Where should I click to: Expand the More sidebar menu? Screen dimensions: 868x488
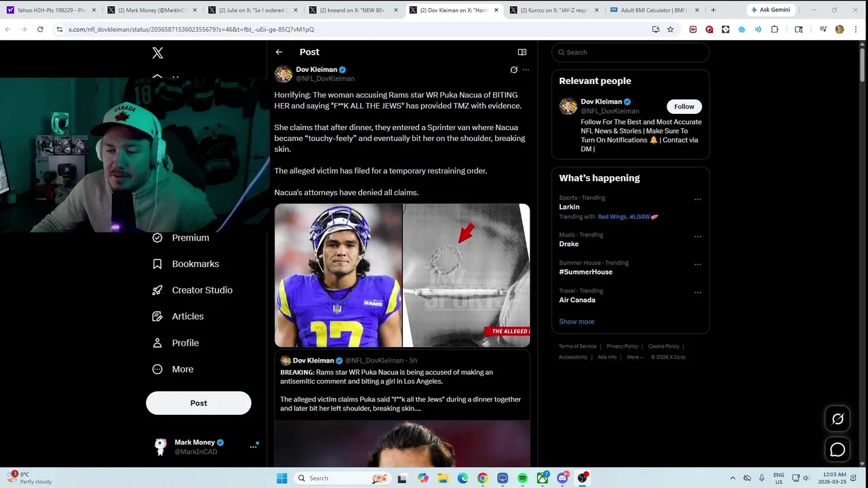click(173, 369)
